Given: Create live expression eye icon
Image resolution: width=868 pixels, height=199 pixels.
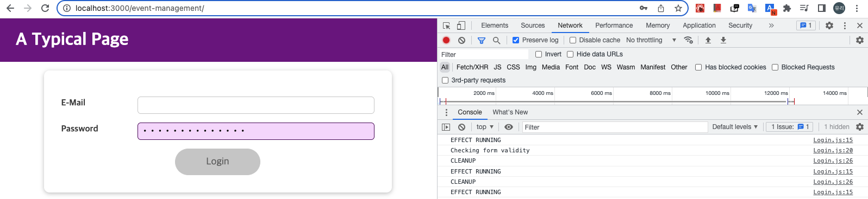Looking at the screenshot, I should [509, 127].
